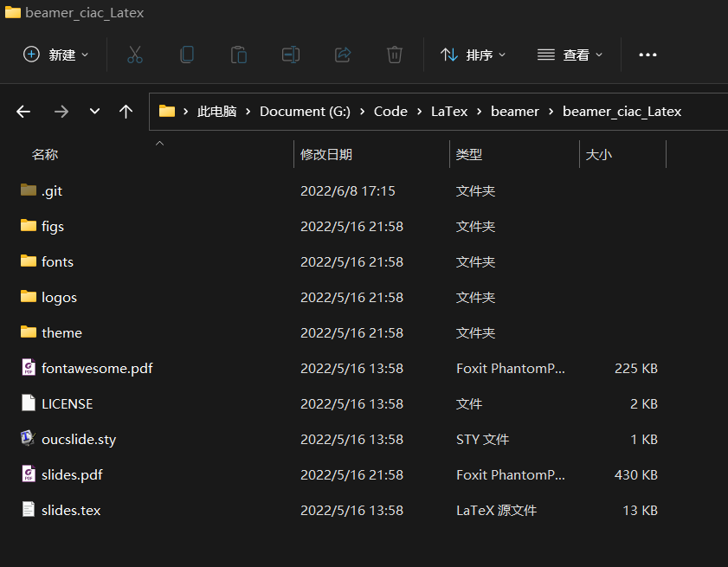Click the Delete trash can icon
Image resolution: width=728 pixels, height=567 pixels.
click(x=394, y=55)
